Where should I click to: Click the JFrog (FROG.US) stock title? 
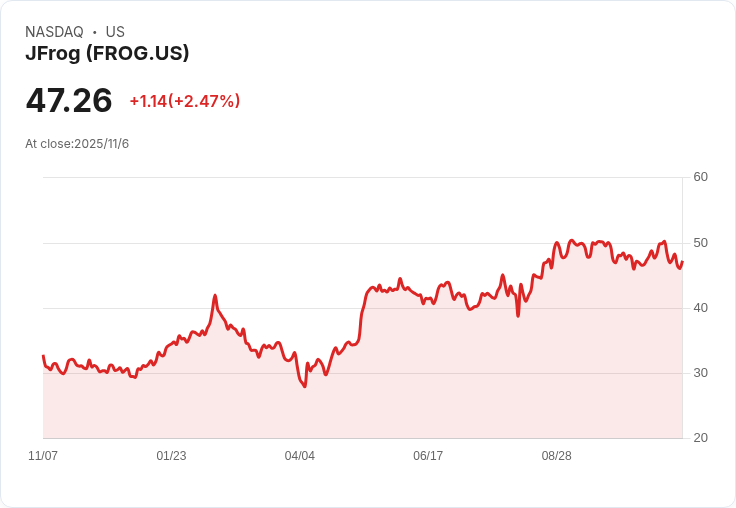107,54
